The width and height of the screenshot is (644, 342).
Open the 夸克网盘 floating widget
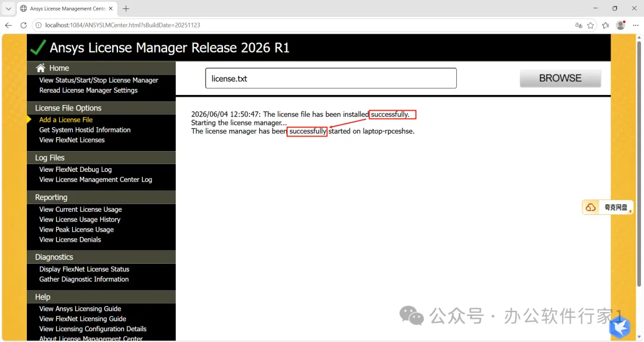click(x=608, y=207)
